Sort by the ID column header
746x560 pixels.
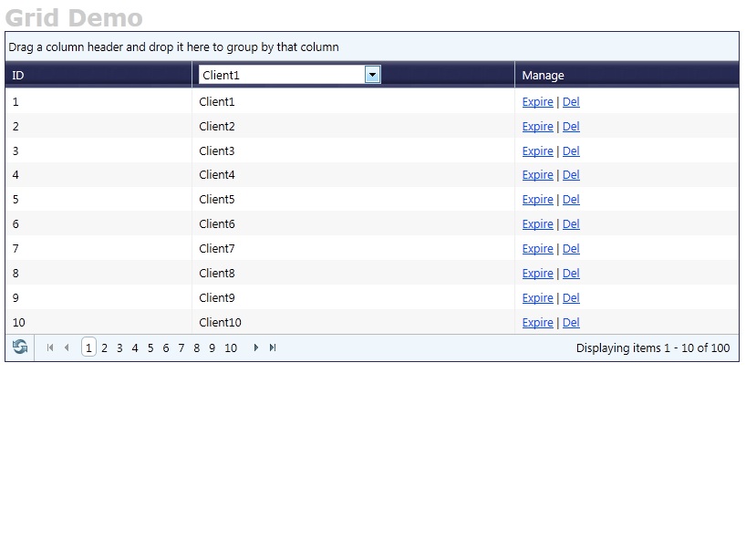click(x=18, y=75)
